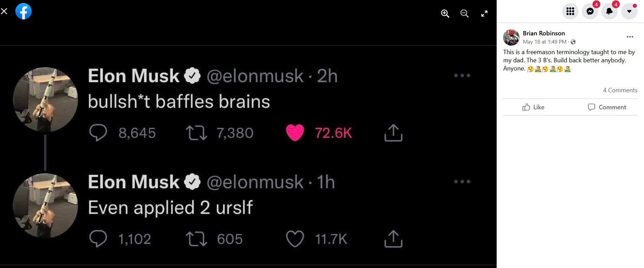Enter fullscreen photo view

click(484, 14)
